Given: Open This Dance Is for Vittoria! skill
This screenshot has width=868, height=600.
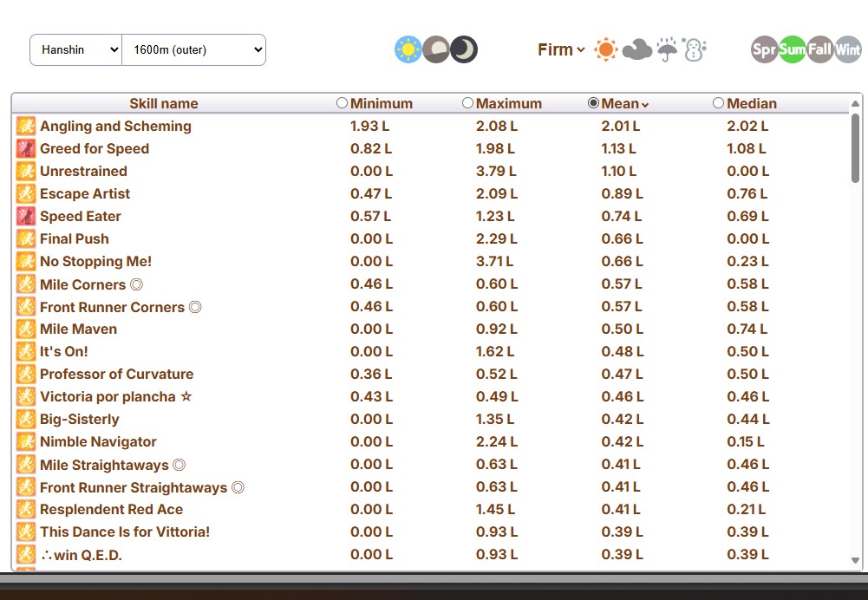Looking at the screenshot, I should pyautogui.click(x=125, y=532).
